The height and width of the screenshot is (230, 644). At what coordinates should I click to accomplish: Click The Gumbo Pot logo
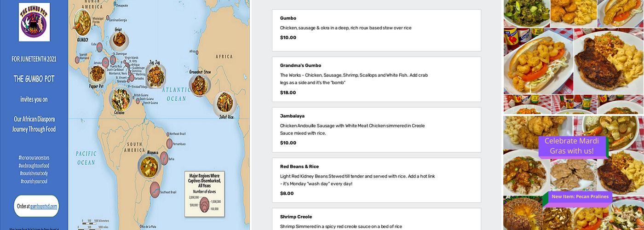(x=34, y=22)
